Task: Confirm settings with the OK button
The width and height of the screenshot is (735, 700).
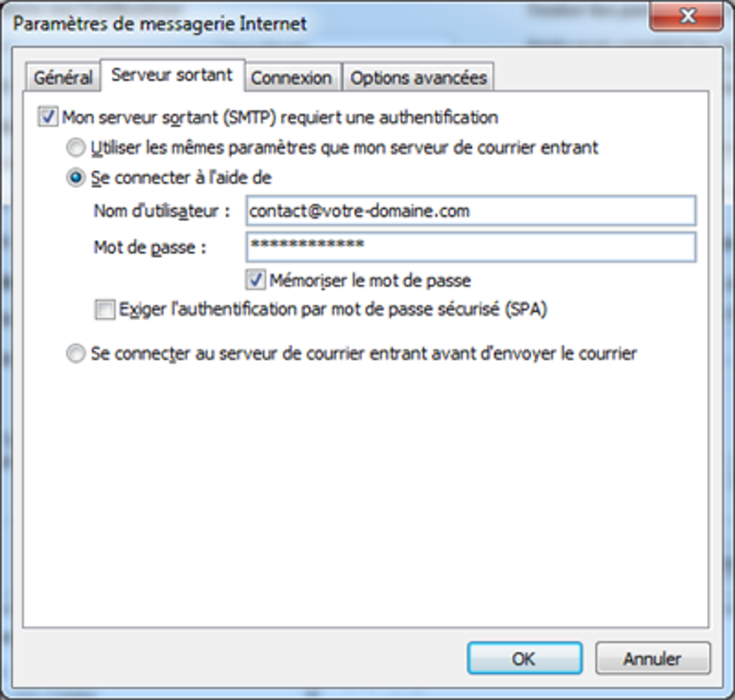Action: [x=524, y=659]
